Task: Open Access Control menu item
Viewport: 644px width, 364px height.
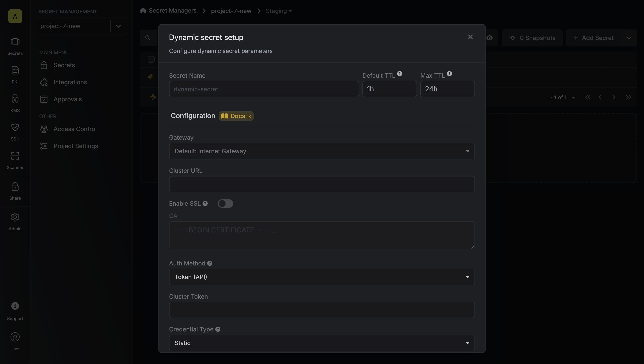Action: (x=75, y=129)
